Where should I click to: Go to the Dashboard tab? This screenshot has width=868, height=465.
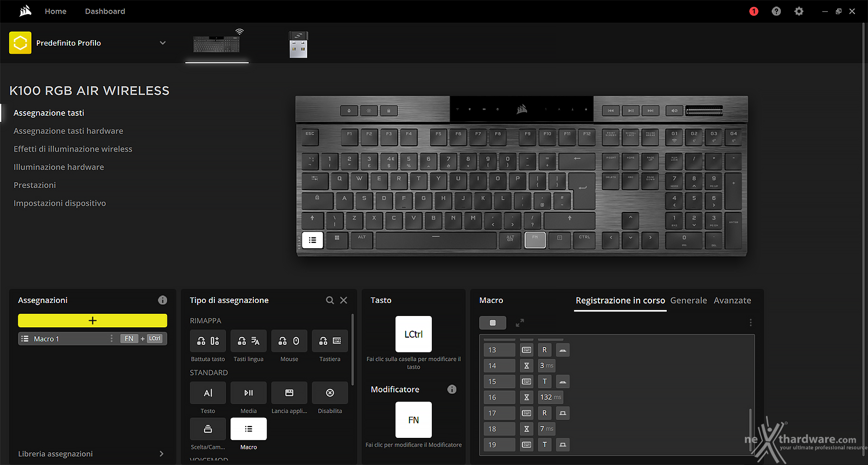click(x=105, y=11)
